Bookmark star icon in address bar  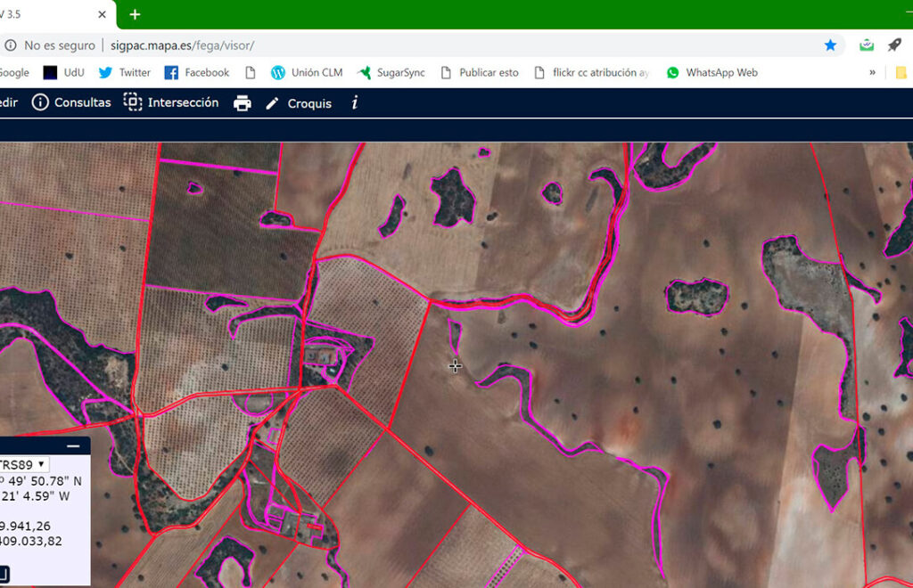830,45
